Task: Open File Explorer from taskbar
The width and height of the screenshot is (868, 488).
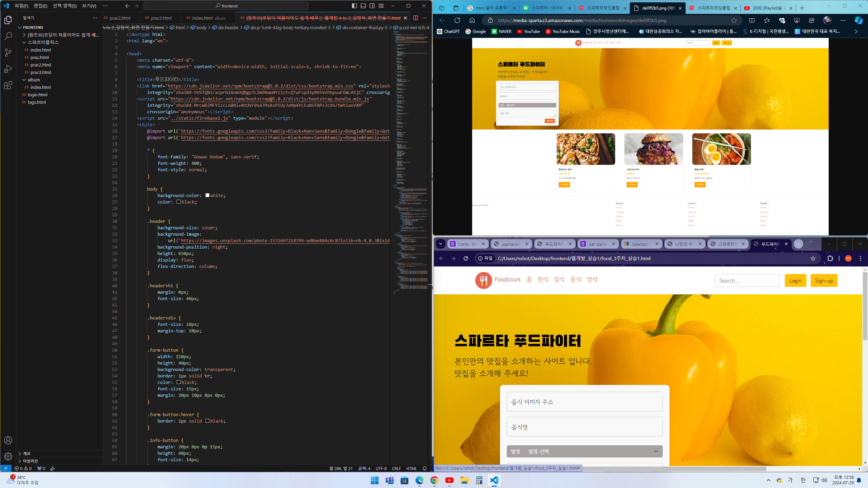Action: click(x=464, y=480)
